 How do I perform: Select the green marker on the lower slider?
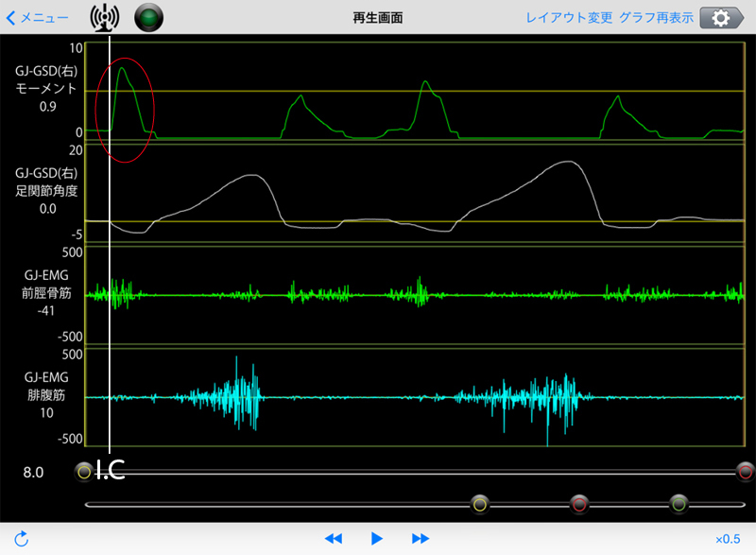point(679,505)
